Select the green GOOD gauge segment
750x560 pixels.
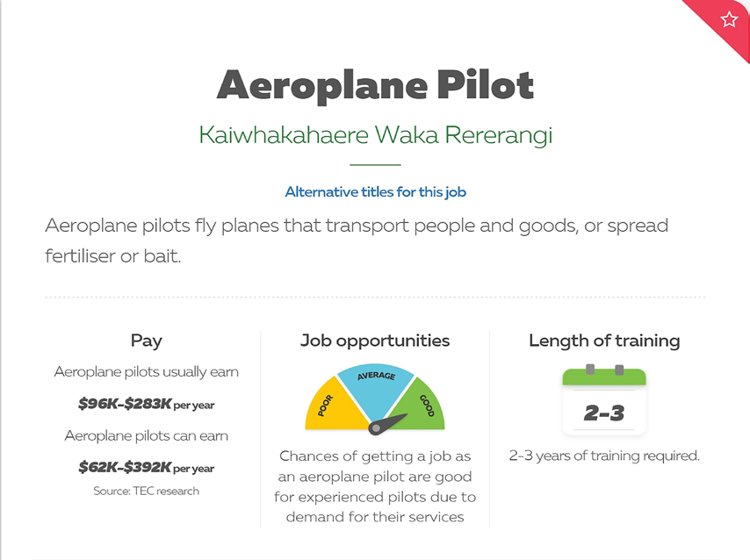422,406
